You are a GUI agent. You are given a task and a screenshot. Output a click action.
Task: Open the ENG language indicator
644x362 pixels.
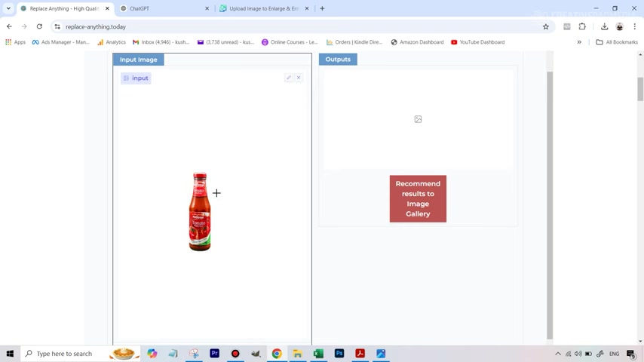point(614,354)
